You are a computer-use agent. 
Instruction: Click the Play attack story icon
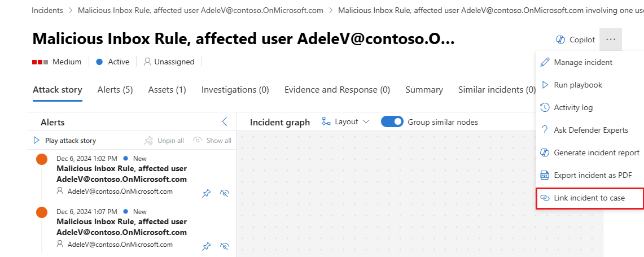(x=37, y=141)
